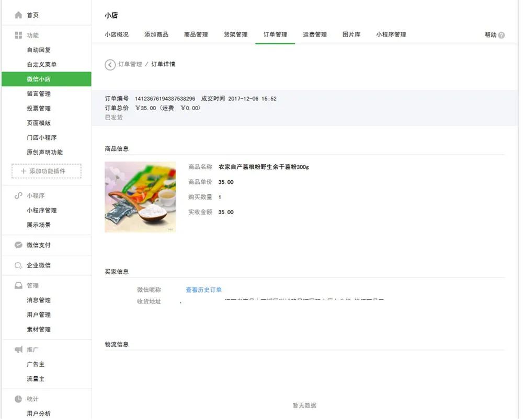Click the inbox icon beside 管理

(x=18, y=286)
